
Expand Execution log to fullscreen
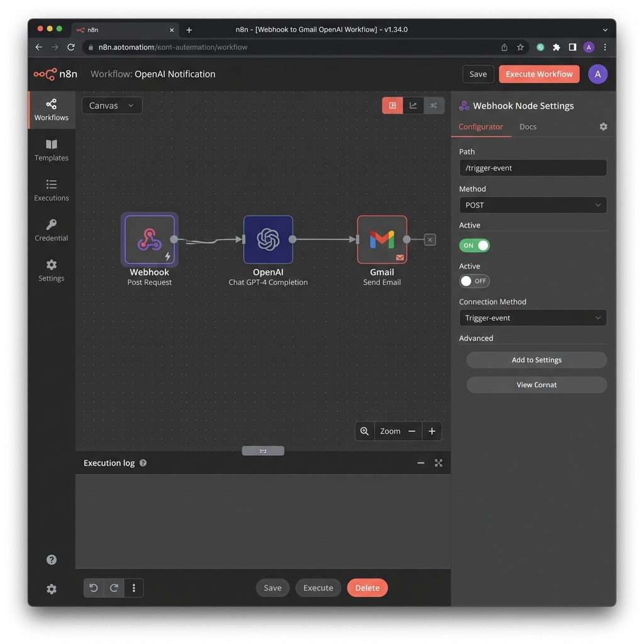(438, 463)
